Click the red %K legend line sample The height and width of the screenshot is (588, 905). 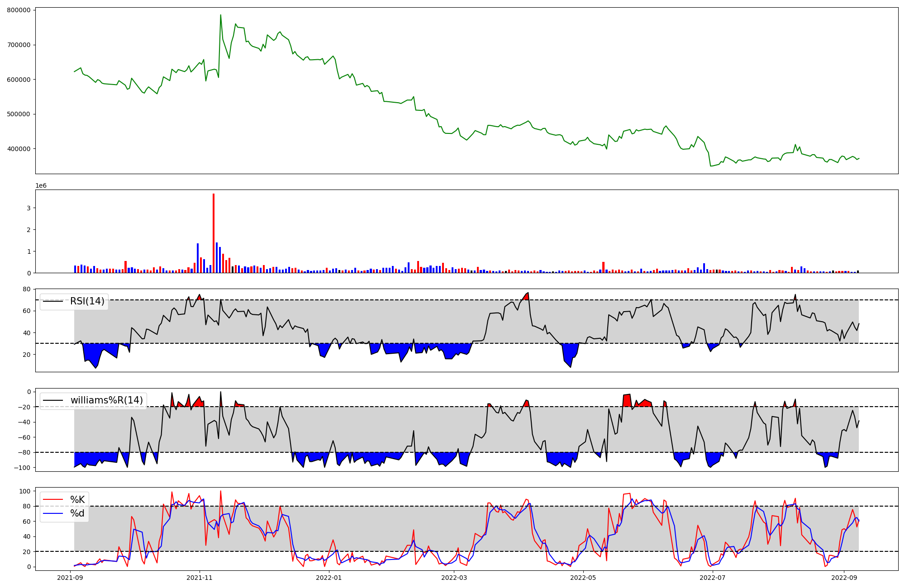click(52, 500)
